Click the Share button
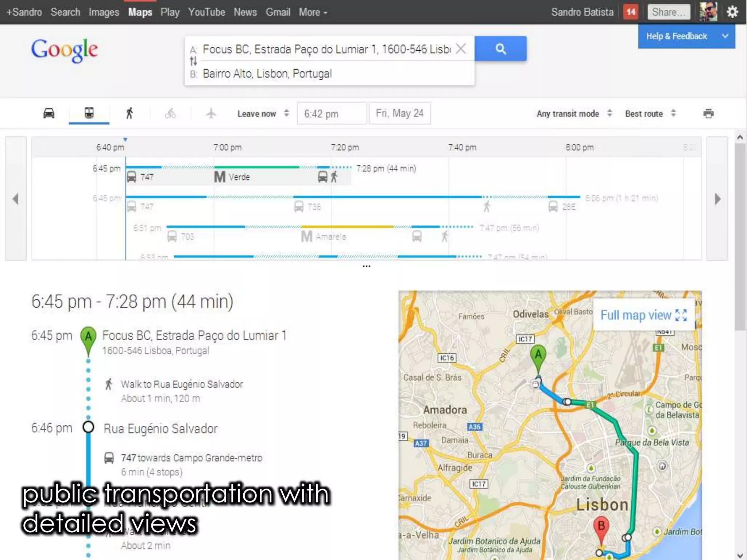The height and width of the screenshot is (560, 747). 669,12
